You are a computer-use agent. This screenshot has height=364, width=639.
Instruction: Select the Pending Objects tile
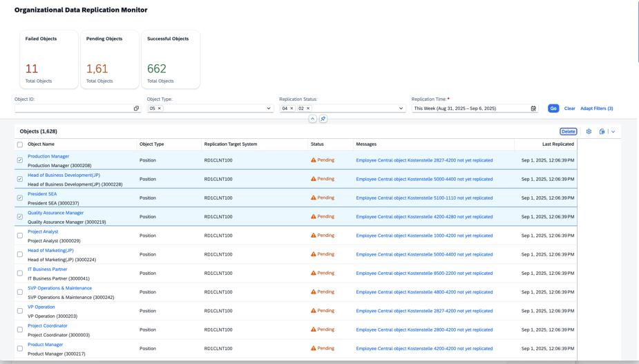tap(110, 59)
